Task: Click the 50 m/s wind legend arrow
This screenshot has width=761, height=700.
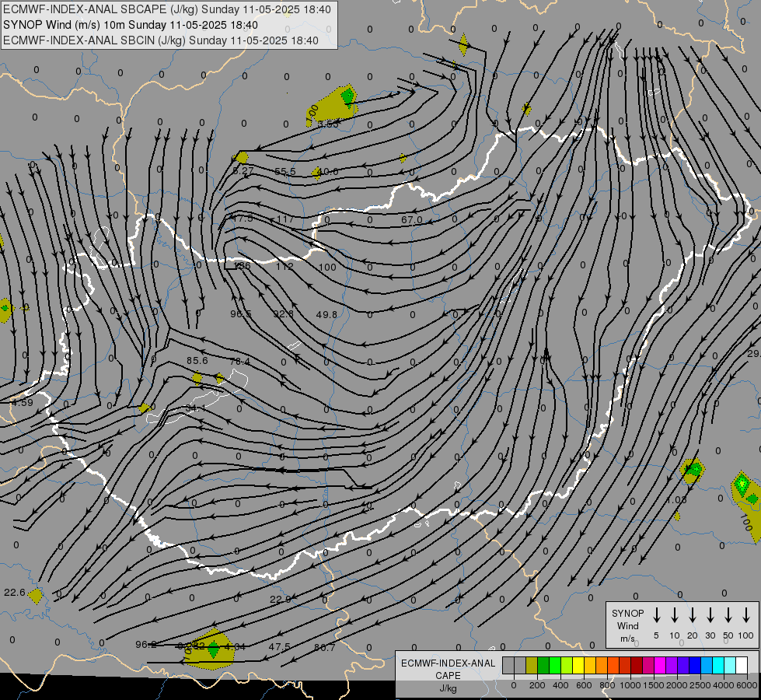Action: (x=728, y=615)
